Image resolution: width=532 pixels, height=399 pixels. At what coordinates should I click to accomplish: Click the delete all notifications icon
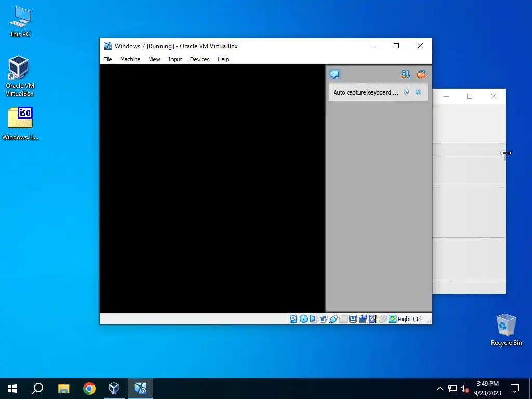click(x=421, y=74)
